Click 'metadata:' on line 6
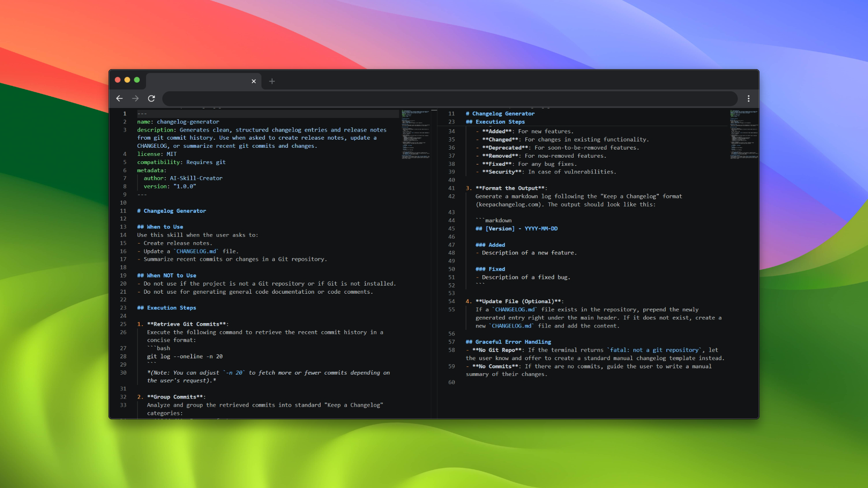Screen dimensions: 868x488 pyautogui.click(x=152, y=170)
